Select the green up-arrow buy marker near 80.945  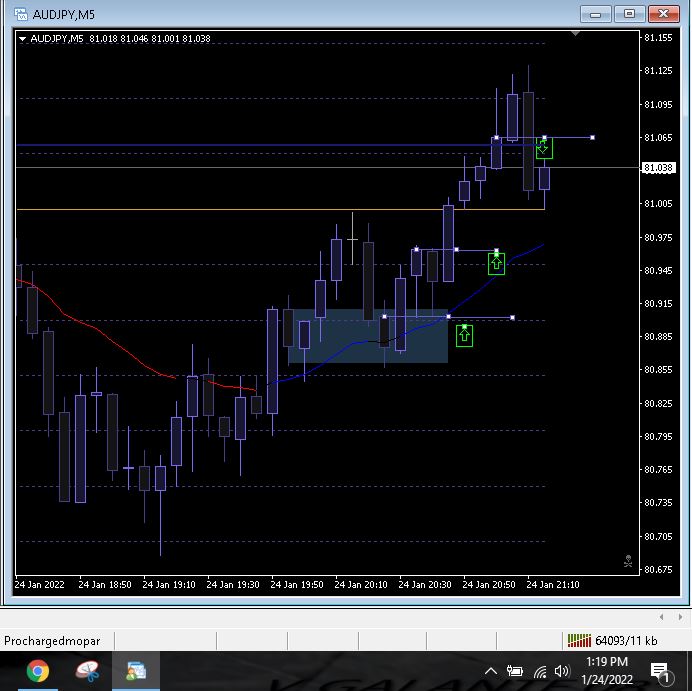(x=496, y=263)
